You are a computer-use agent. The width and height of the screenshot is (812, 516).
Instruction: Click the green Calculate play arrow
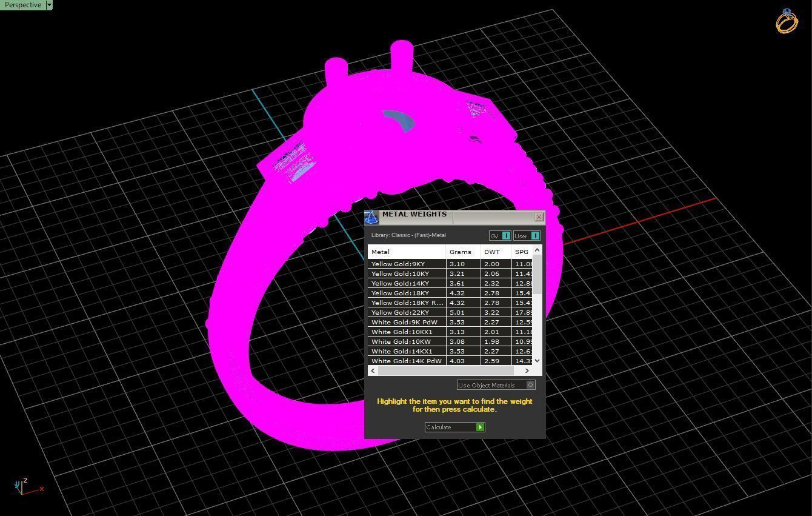coord(480,427)
